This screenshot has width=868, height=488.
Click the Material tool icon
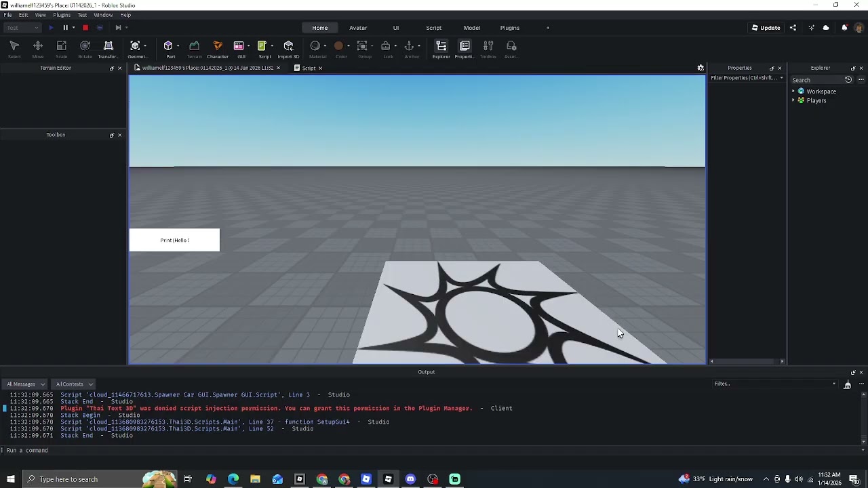tap(315, 46)
